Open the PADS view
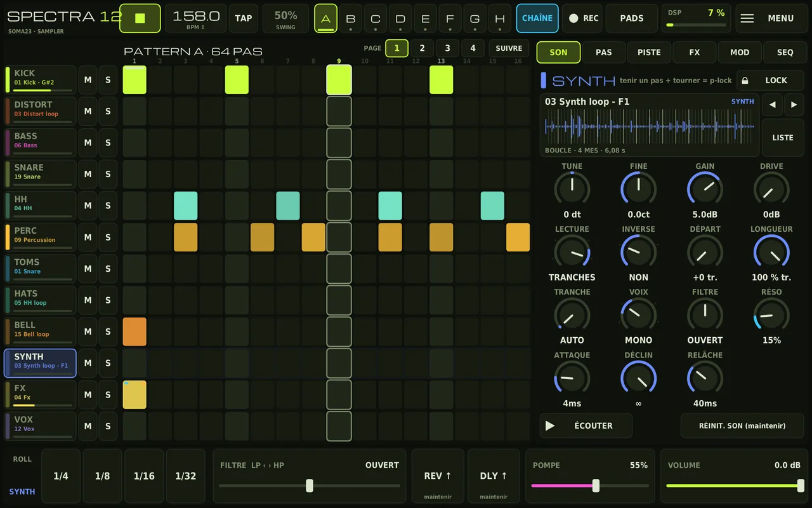This screenshot has width=812, height=508. [x=632, y=18]
